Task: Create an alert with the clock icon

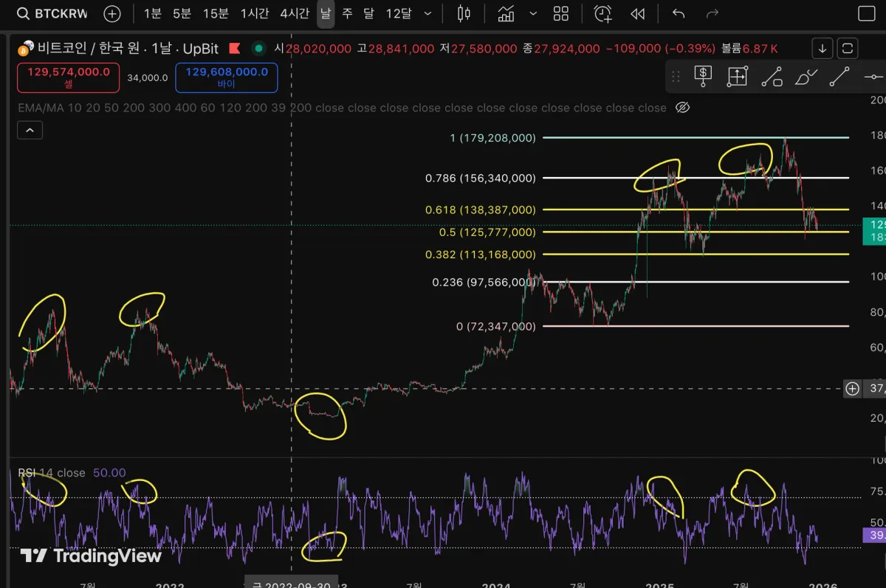Action: [x=603, y=13]
